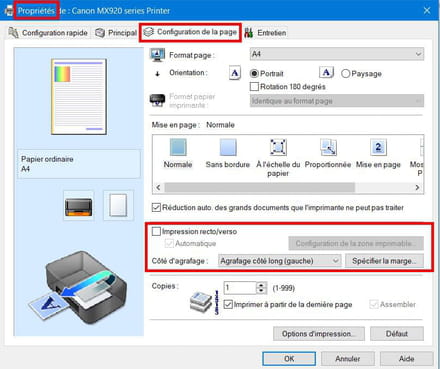Click the layout list horizontal scrollbar thumb
440x369 pixels.
260,187
